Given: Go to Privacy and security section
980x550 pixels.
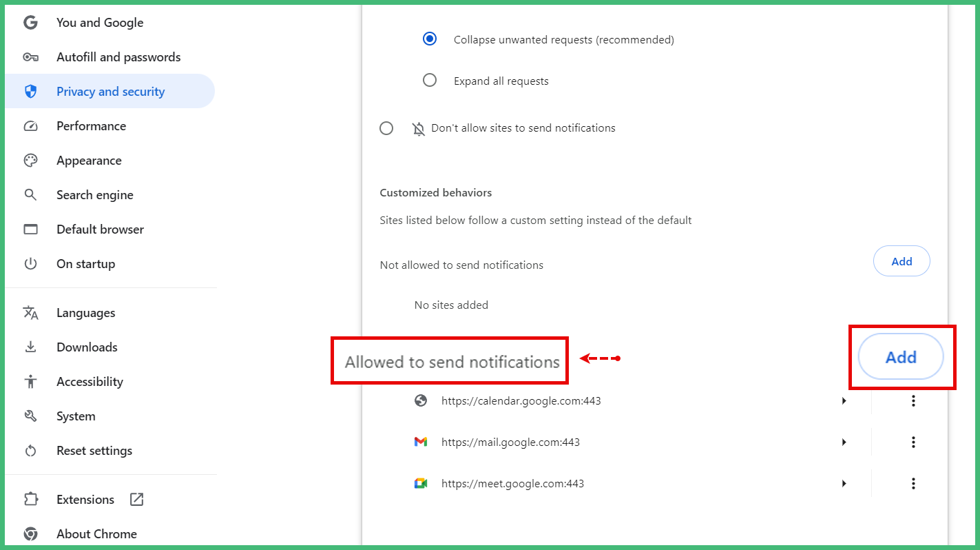Looking at the screenshot, I should (x=110, y=92).
